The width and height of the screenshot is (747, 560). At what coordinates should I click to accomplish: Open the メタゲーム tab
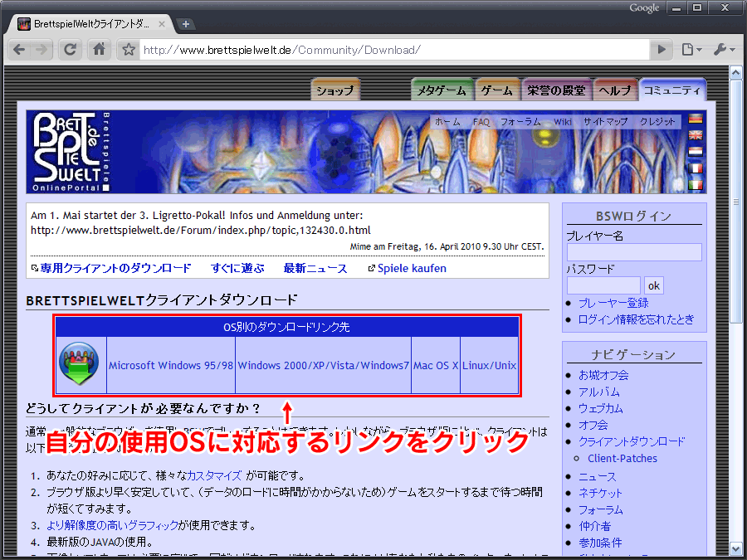pos(442,90)
